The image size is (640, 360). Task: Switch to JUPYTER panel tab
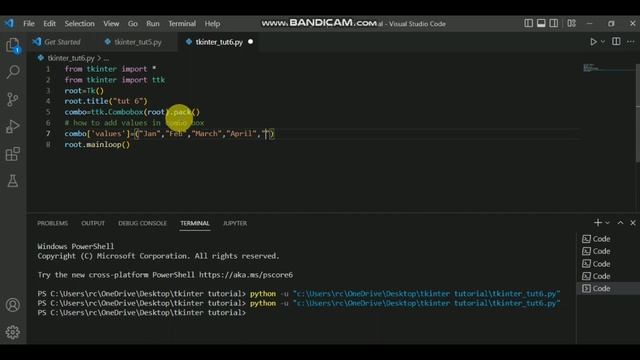235,223
